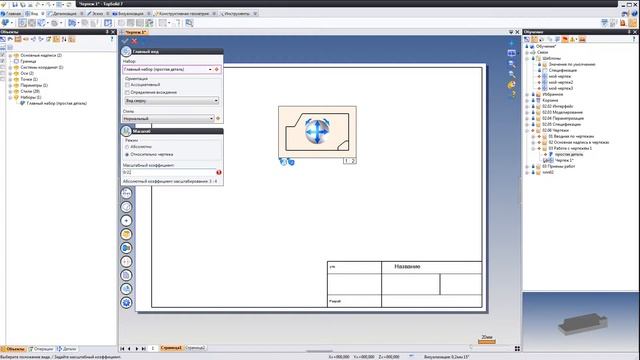640x360 pixels.
Task: Expand the 02.03 Моделирование folder
Action: coord(527,112)
